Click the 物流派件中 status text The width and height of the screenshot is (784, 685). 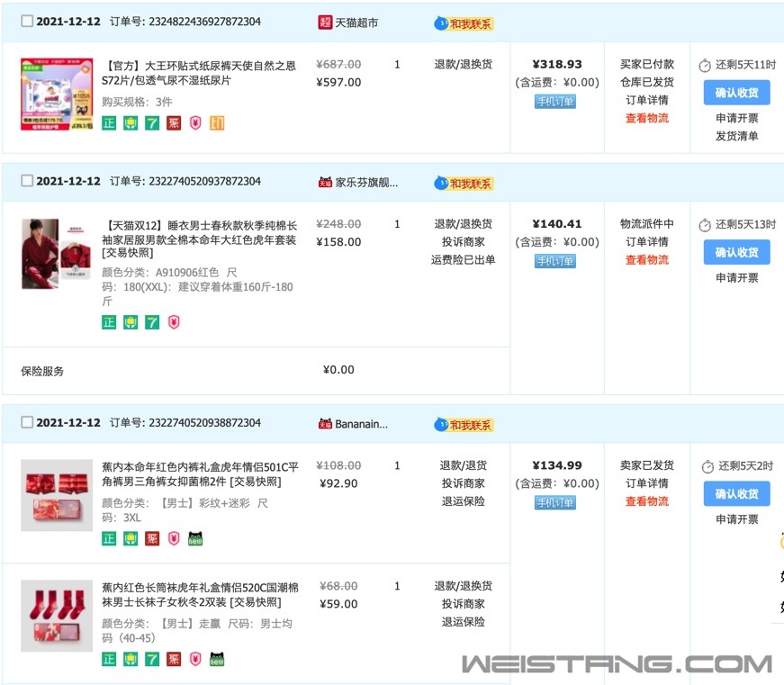tap(647, 223)
